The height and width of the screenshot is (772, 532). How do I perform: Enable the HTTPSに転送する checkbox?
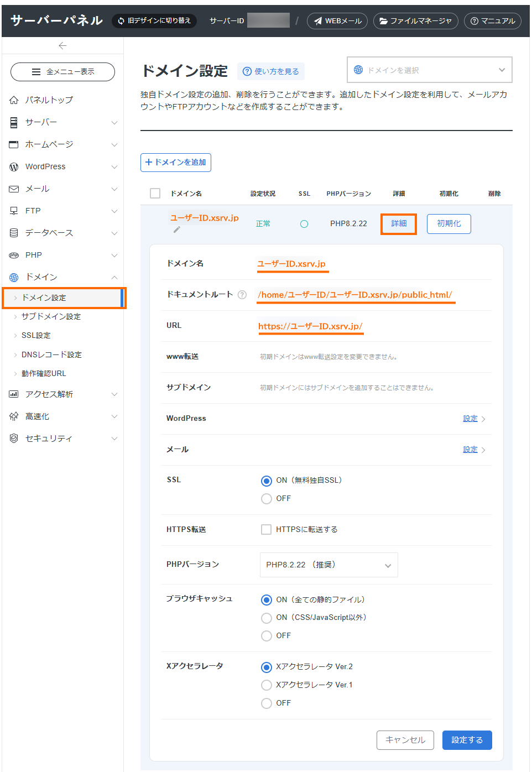pyautogui.click(x=266, y=529)
